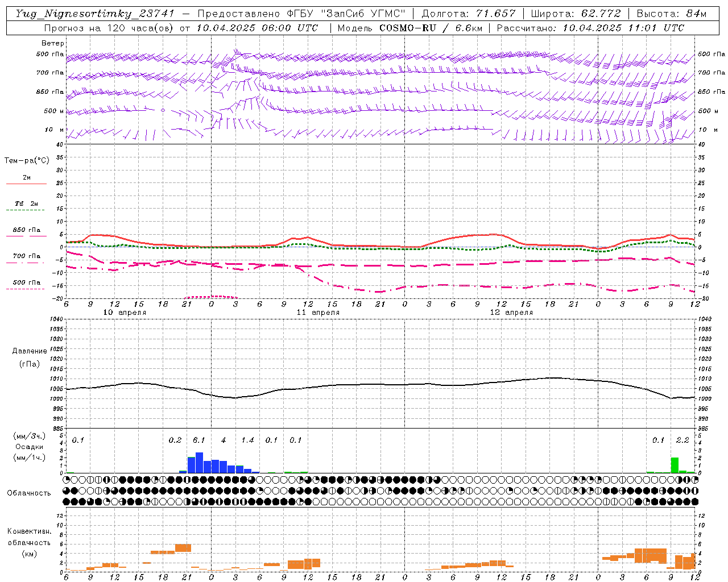Viewport: 728px width, 582px height.
Task: Click the (мм/1ч.) units label
Action: pyautogui.click(x=29, y=457)
